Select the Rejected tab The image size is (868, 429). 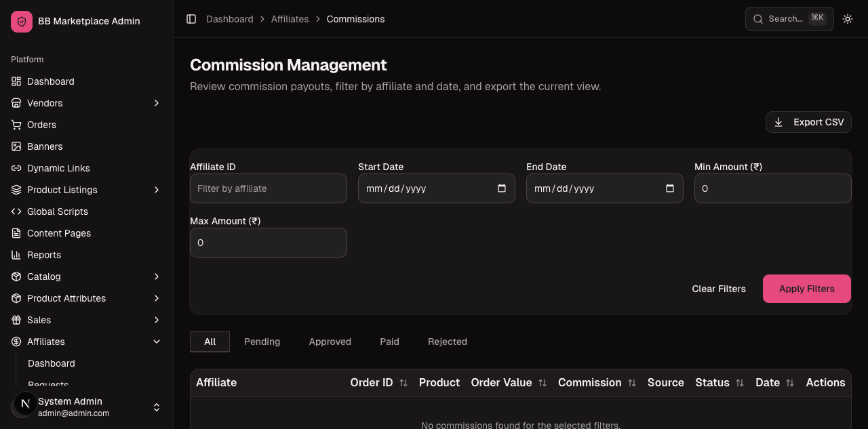(x=448, y=342)
